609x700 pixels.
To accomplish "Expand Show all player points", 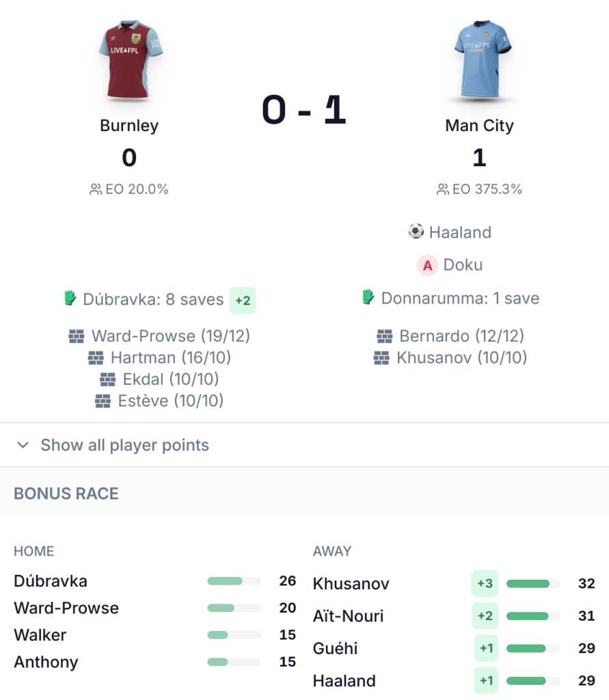I will (x=124, y=445).
